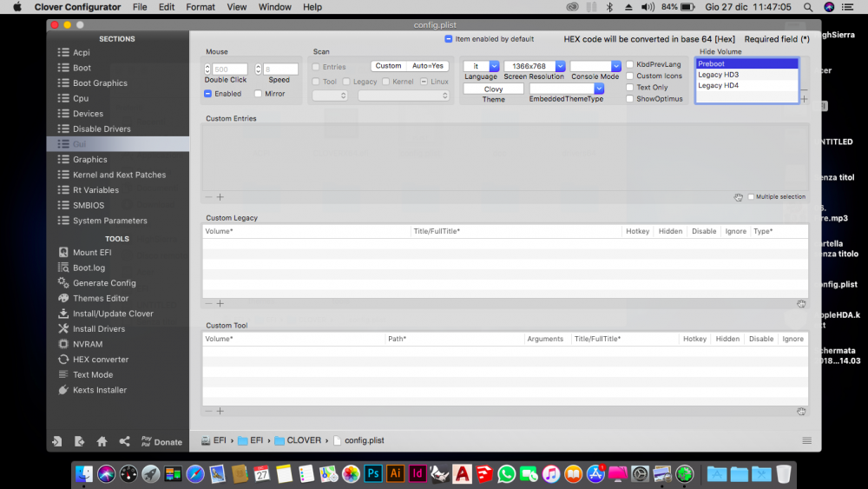868x489 pixels.
Task: Enable the mouse Mirror checkbox
Action: 258,94
